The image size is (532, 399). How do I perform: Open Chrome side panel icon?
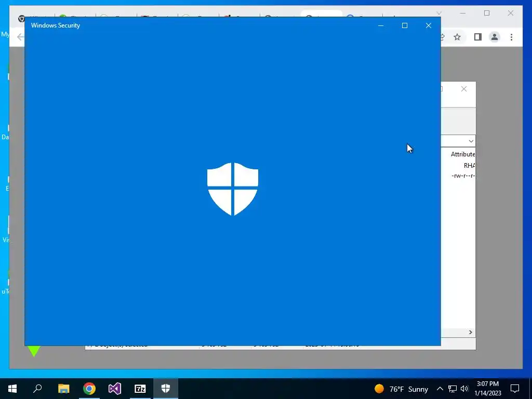click(x=478, y=37)
